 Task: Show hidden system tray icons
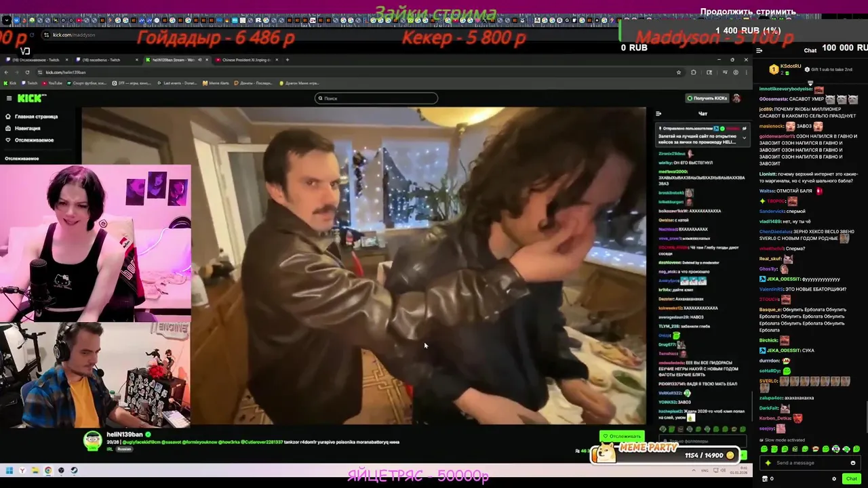pyautogui.click(x=692, y=470)
